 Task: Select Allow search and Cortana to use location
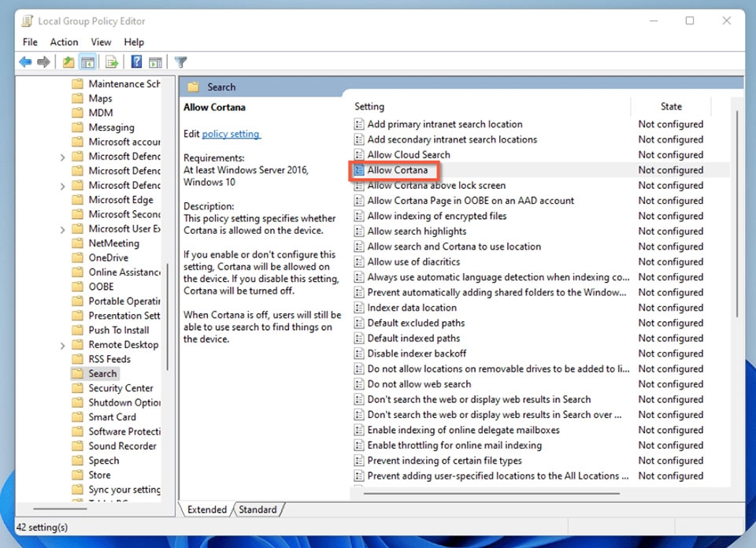454,246
